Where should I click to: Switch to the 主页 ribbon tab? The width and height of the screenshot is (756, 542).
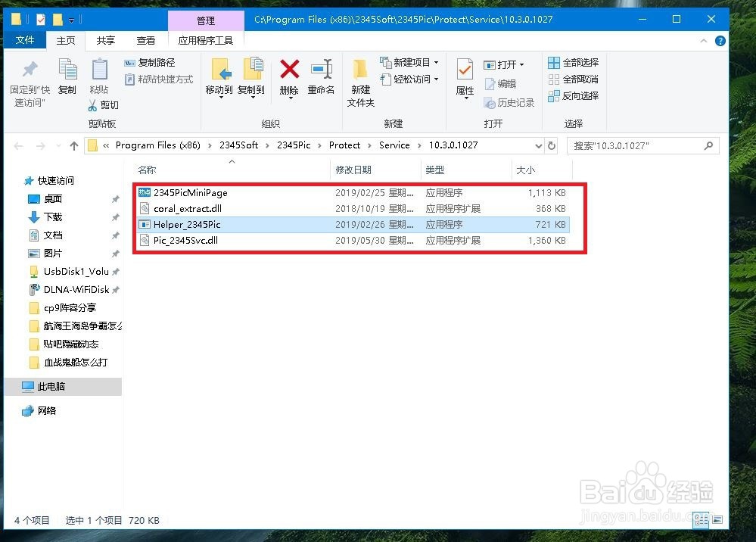(66, 41)
